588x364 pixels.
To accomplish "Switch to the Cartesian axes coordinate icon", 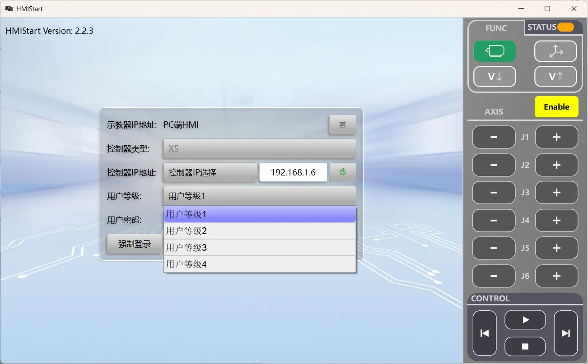I will click(x=555, y=51).
